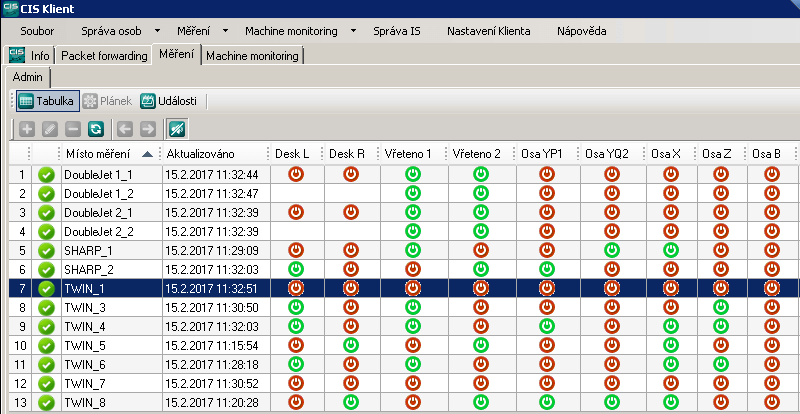Open the Události view
800x414 pixels.
coord(169,101)
